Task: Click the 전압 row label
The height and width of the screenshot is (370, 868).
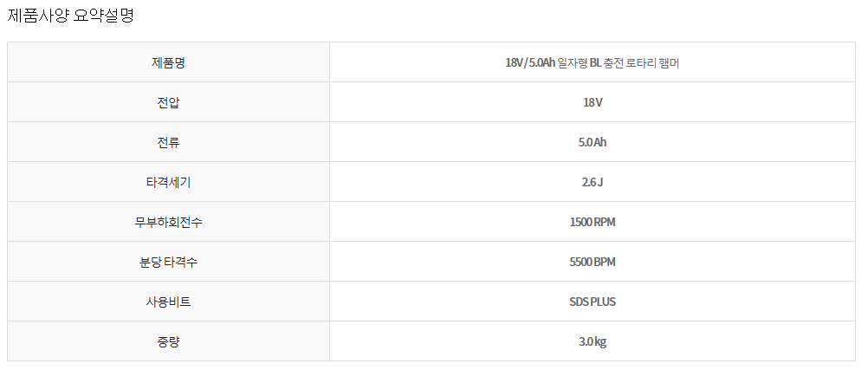Action: [168, 102]
